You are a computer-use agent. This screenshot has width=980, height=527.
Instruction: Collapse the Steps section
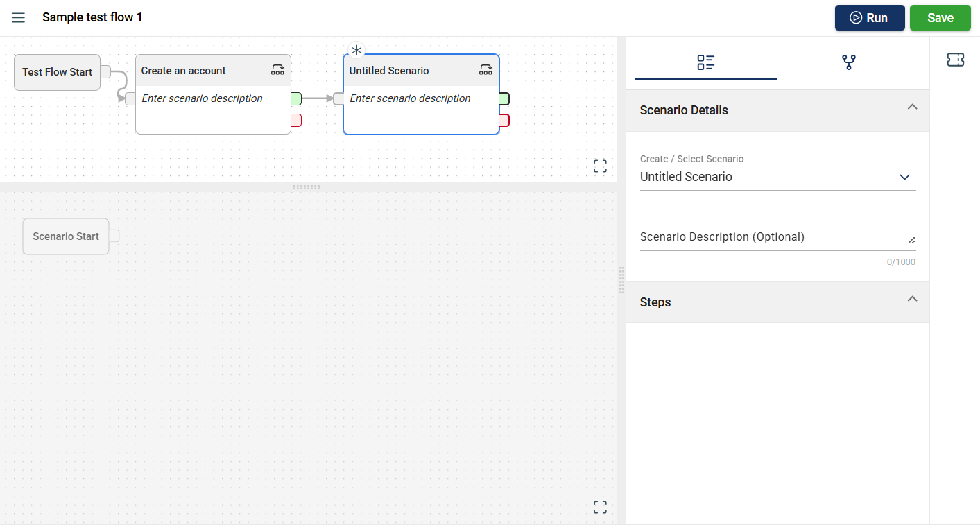[x=913, y=299]
